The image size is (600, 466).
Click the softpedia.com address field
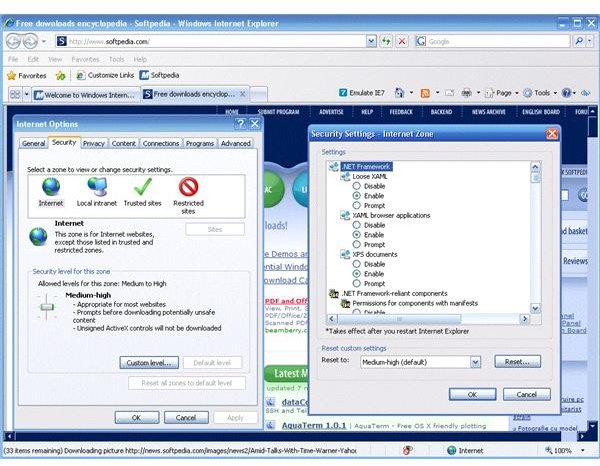(210, 41)
